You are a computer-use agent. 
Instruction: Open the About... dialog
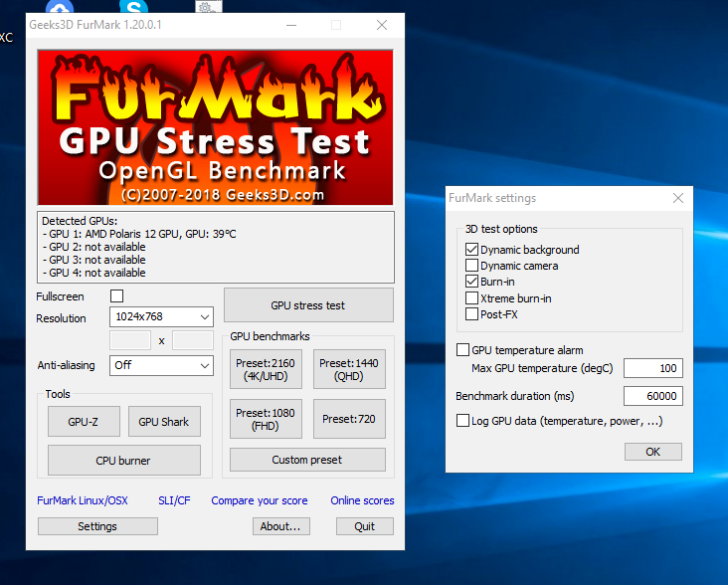pyautogui.click(x=280, y=526)
